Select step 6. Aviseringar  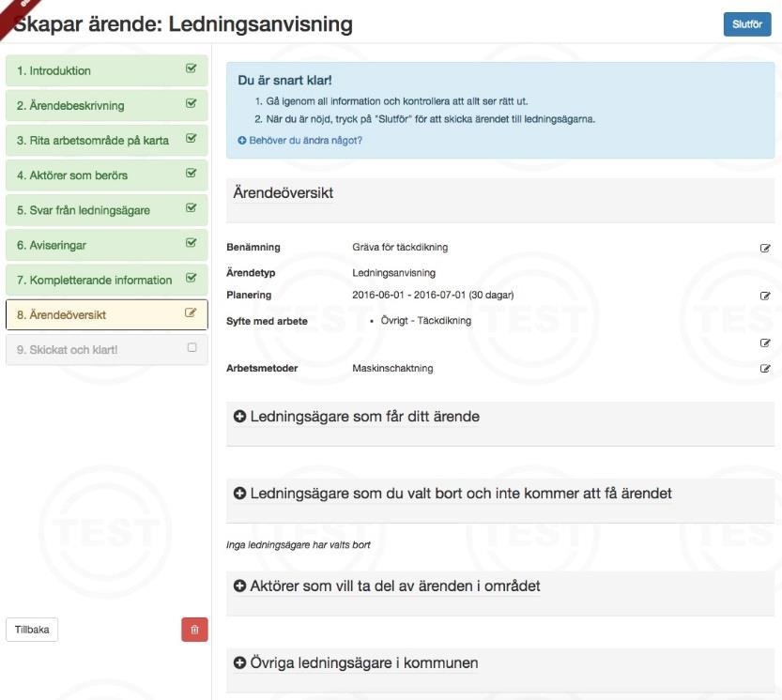click(107, 245)
